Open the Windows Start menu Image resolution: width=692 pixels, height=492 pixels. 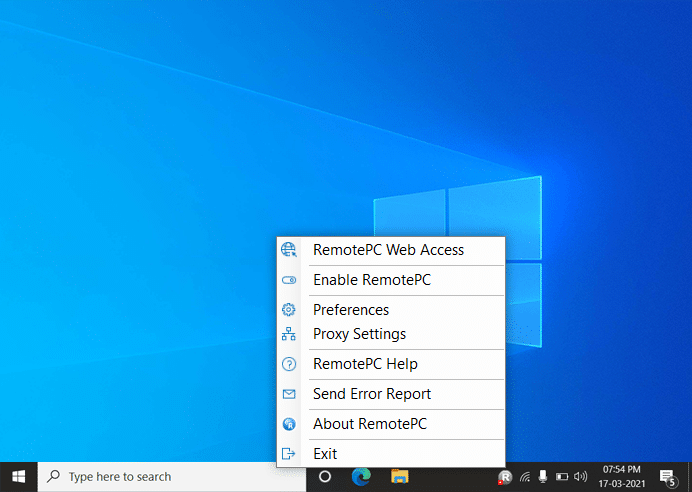pyautogui.click(x=19, y=477)
